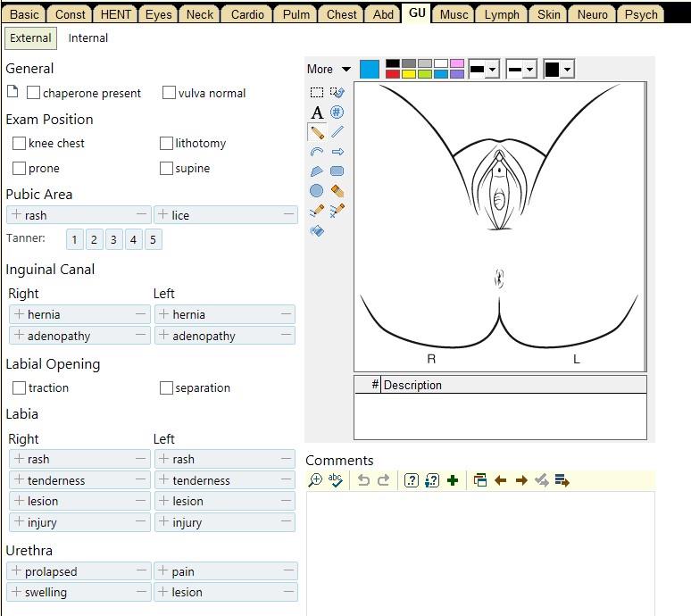The height and width of the screenshot is (616, 691).
Task: Open the More dropdown menu
Action: click(329, 69)
